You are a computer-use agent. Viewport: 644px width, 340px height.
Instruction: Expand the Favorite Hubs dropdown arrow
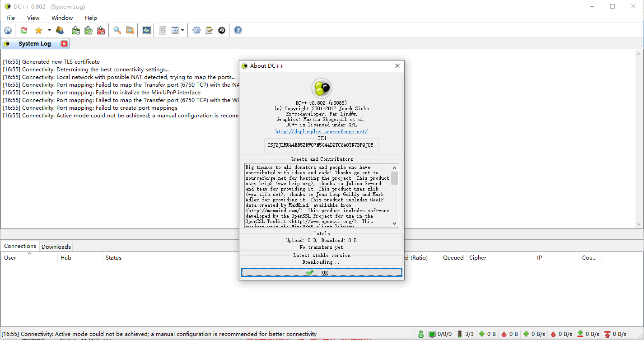pyautogui.click(x=49, y=30)
